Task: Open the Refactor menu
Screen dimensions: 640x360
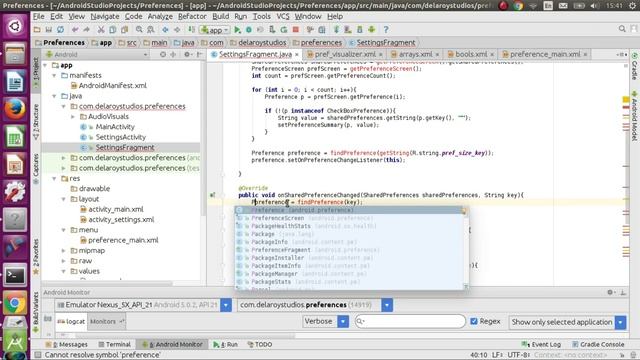Action: pyautogui.click(x=192, y=16)
